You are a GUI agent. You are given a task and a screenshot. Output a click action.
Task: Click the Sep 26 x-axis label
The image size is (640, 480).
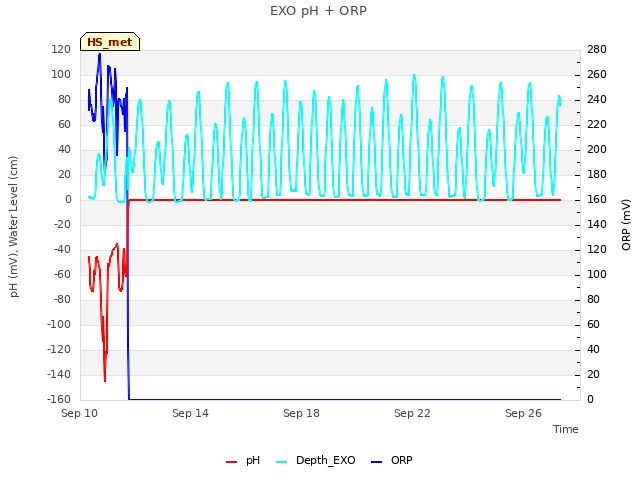(x=523, y=413)
